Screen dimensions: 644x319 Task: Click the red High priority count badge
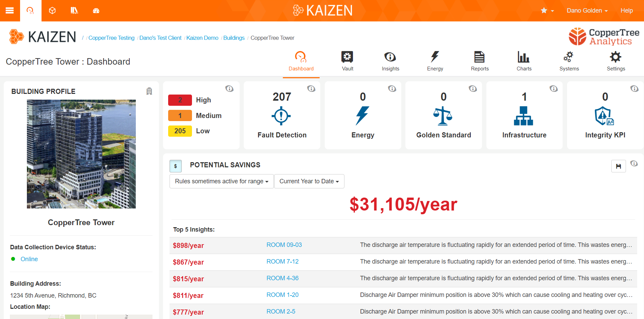click(x=180, y=100)
